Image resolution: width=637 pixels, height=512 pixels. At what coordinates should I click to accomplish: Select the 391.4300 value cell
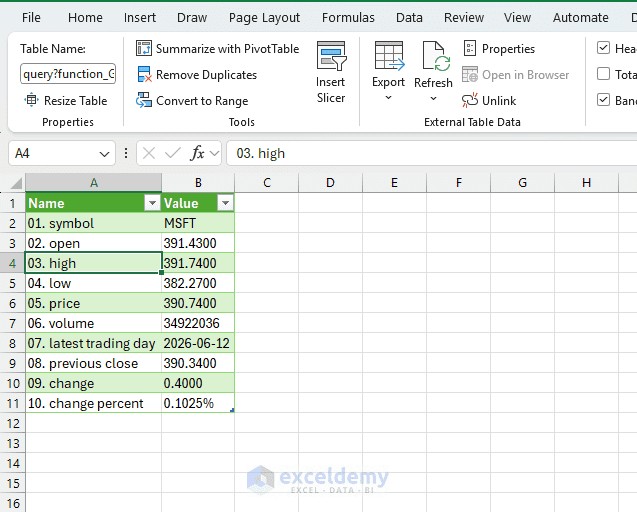[x=198, y=243]
